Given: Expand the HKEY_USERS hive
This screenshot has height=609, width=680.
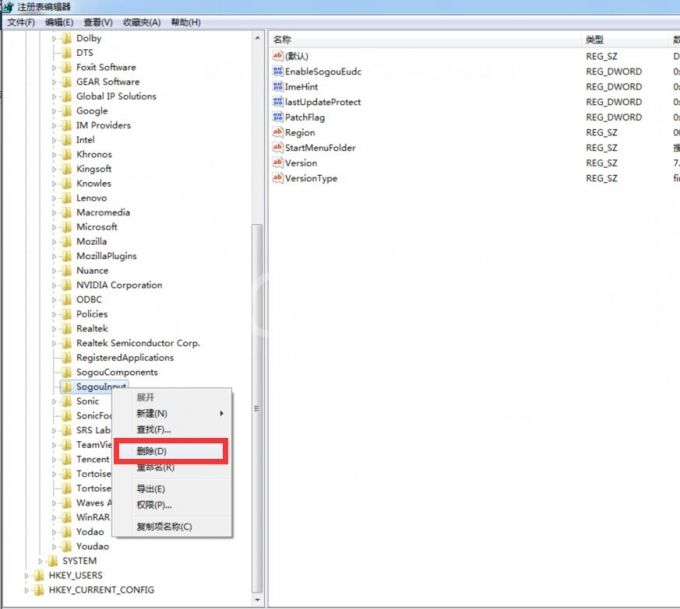Looking at the screenshot, I should [x=26, y=576].
